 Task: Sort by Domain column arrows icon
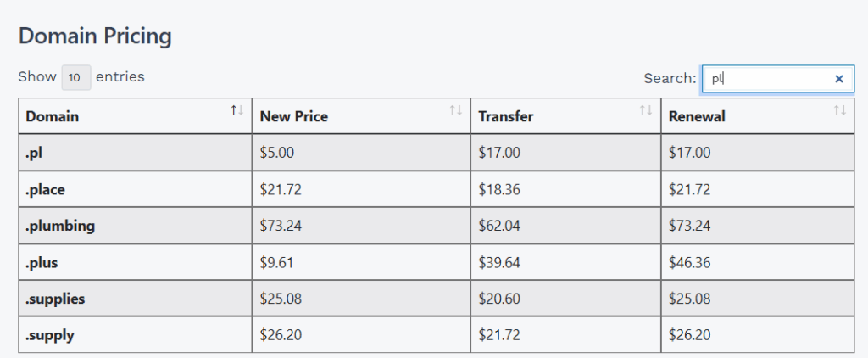pos(237,110)
